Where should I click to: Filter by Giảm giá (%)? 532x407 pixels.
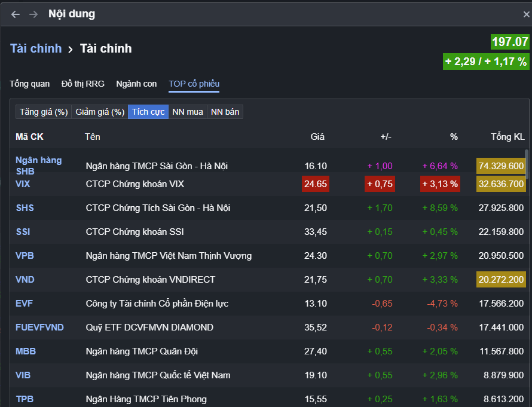click(x=100, y=112)
